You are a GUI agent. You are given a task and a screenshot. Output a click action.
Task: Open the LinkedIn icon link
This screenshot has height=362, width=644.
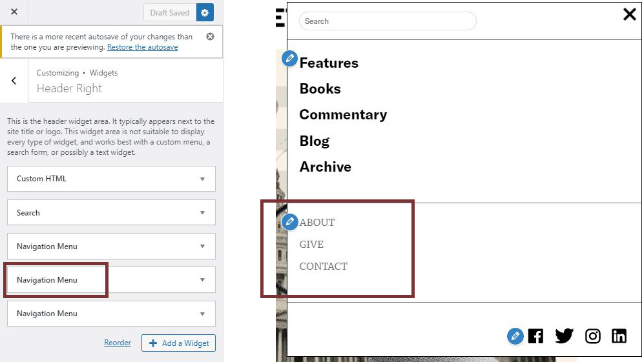click(619, 336)
